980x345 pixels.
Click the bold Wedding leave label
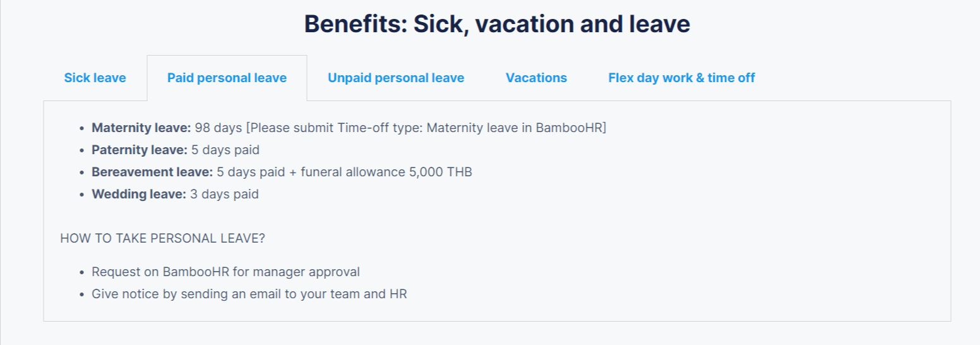tap(139, 194)
